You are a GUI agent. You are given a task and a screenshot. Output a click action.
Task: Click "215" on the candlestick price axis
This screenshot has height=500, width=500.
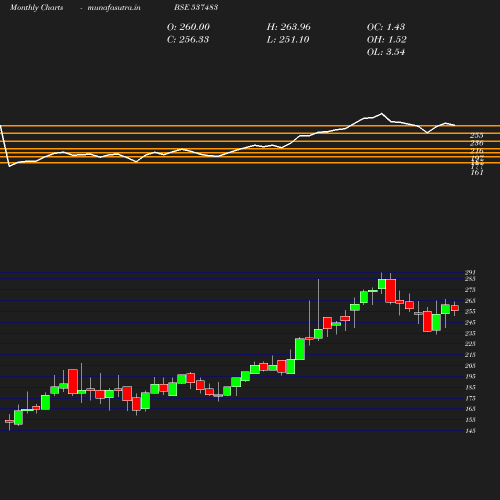coord(470,355)
